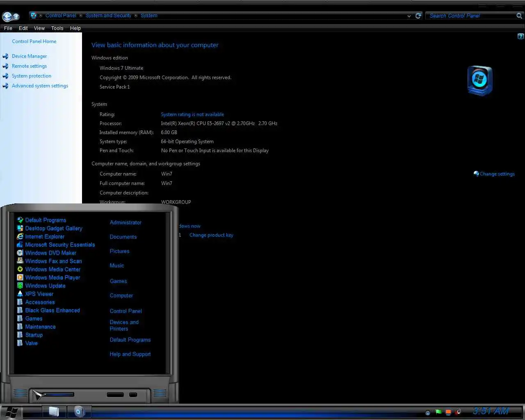This screenshot has width=525, height=420.
Task: Open Music in Start menu
Action: pyautogui.click(x=117, y=265)
